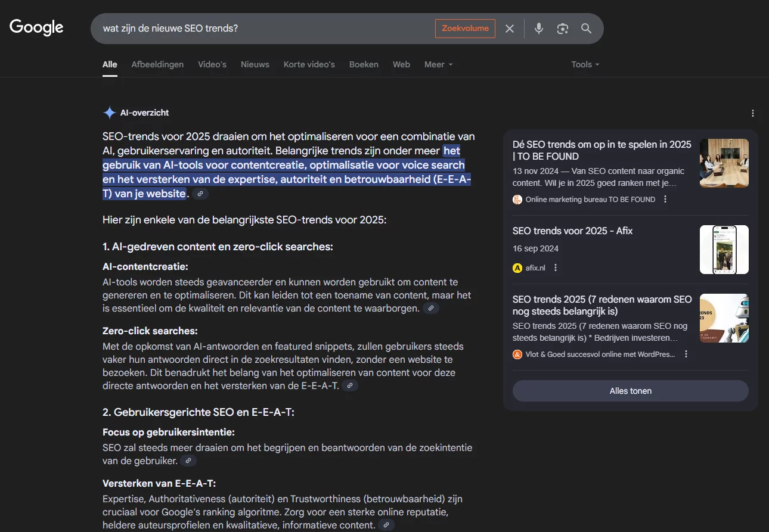This screenshot has width=769, height=532.
Task: Open source link icon after AI-contentcreatie paragraph
Action: [431, 308]
